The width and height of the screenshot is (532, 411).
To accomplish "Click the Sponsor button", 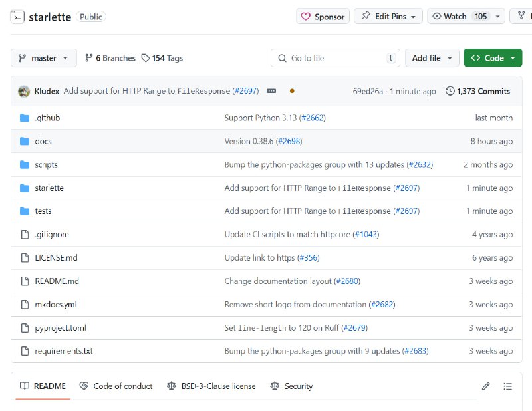I will (x=323, y=17).
